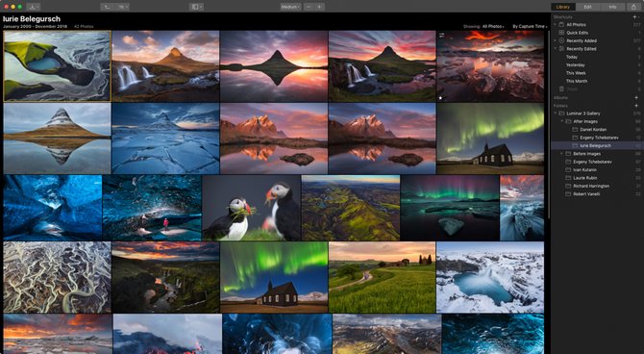
Task: Select the two puffins photo thumbnail
Action: (x=252, y=208)
